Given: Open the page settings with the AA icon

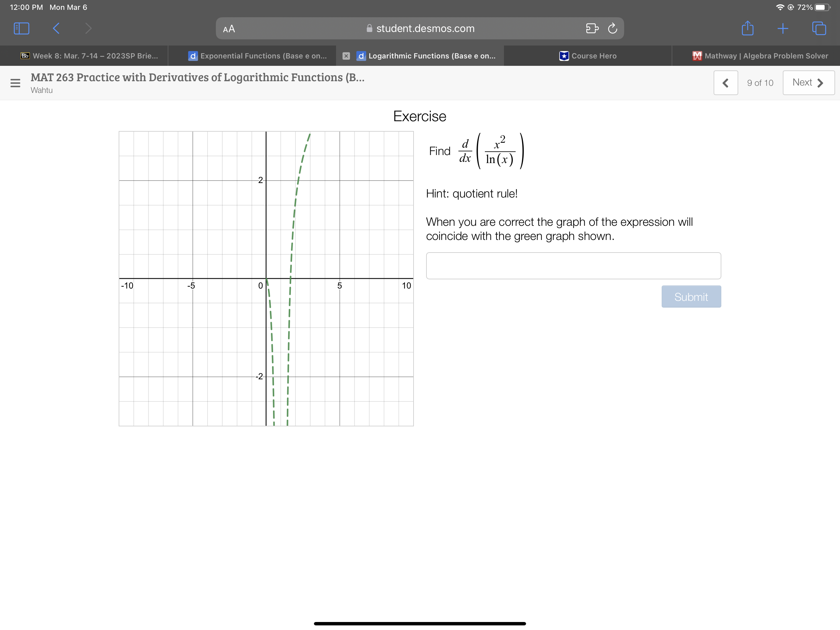Looking at the screenshot, I should coord(229,29).
